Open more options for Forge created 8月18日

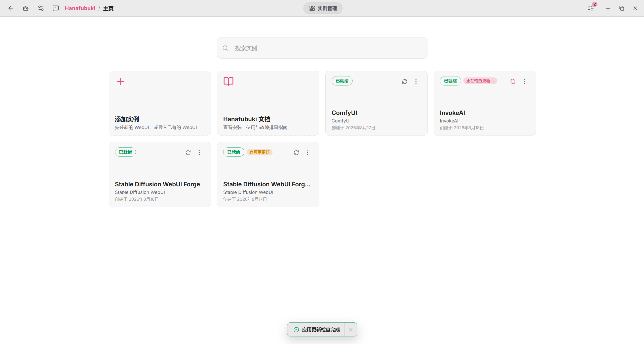click(x=199, y=153)
